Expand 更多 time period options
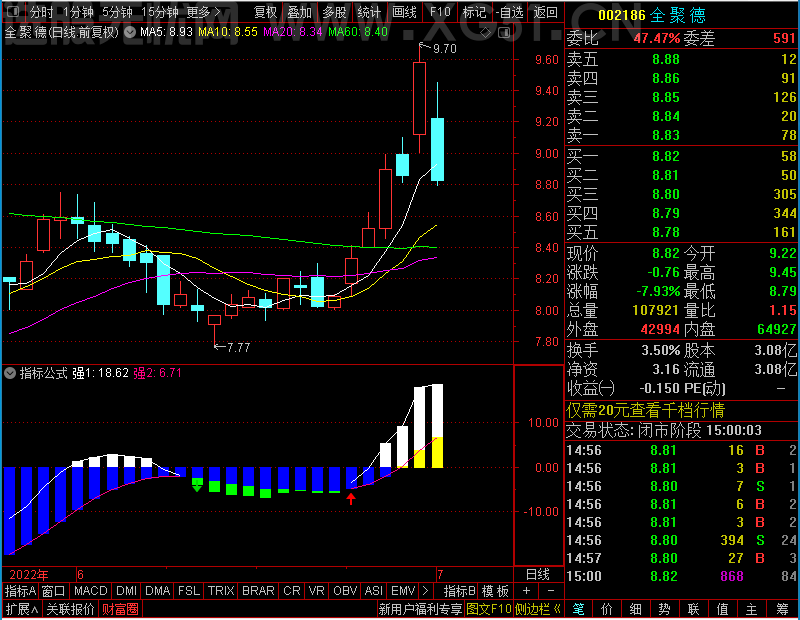Screen dimensions: 800x620 [204, 12]
